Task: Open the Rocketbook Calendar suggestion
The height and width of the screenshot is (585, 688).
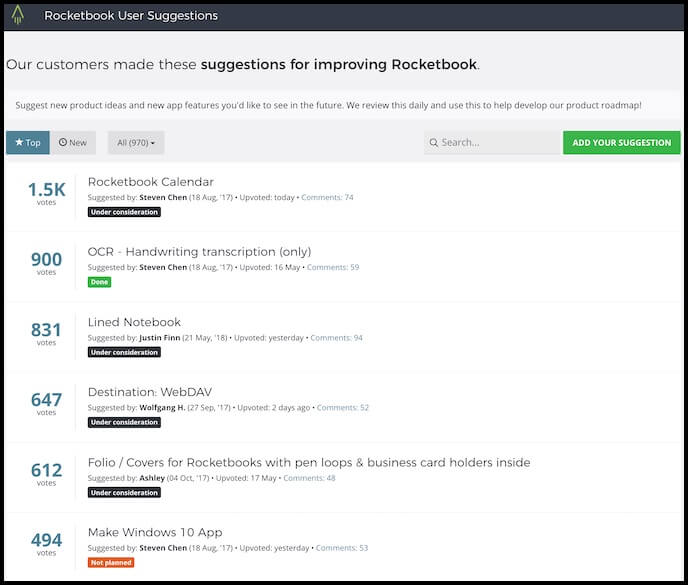Action: coord(150,182)
